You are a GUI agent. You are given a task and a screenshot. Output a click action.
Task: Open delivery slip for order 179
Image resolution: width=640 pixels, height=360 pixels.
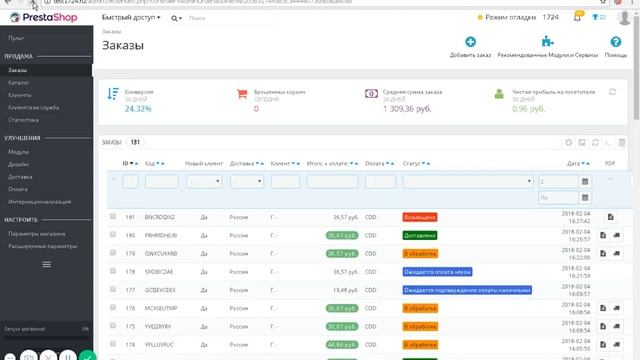(x=616, y=253)
